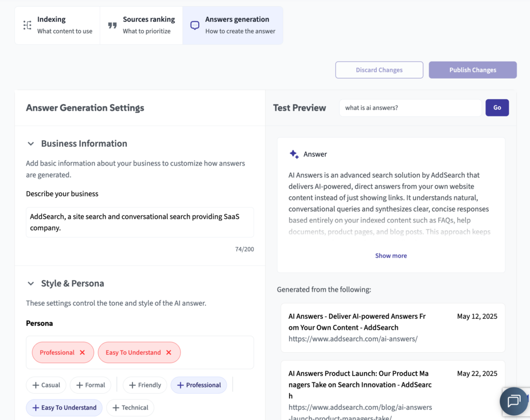Click the Generated from the following label

point(324,290)
